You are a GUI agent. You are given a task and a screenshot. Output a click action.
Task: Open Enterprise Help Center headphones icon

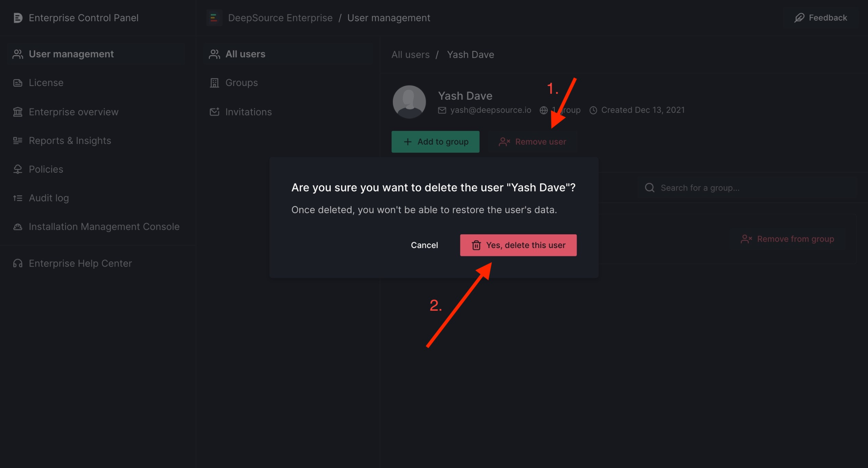click(x=18, y=263)
